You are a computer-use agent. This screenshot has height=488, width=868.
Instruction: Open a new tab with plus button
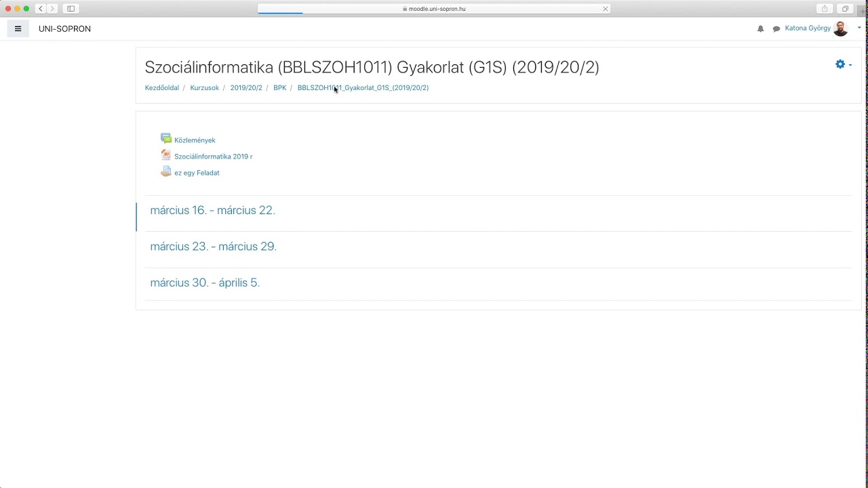[863, 11]
